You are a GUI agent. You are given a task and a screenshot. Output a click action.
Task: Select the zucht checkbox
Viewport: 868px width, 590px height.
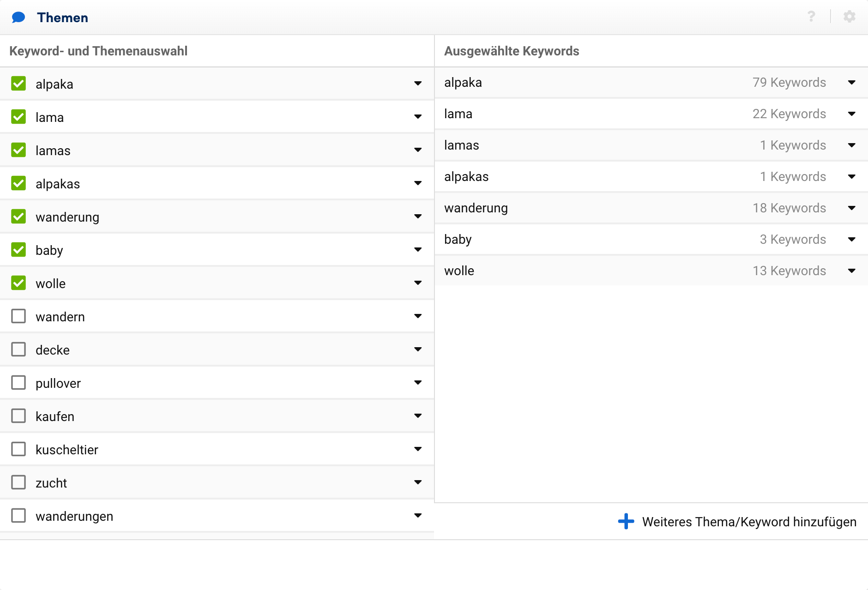18,482
